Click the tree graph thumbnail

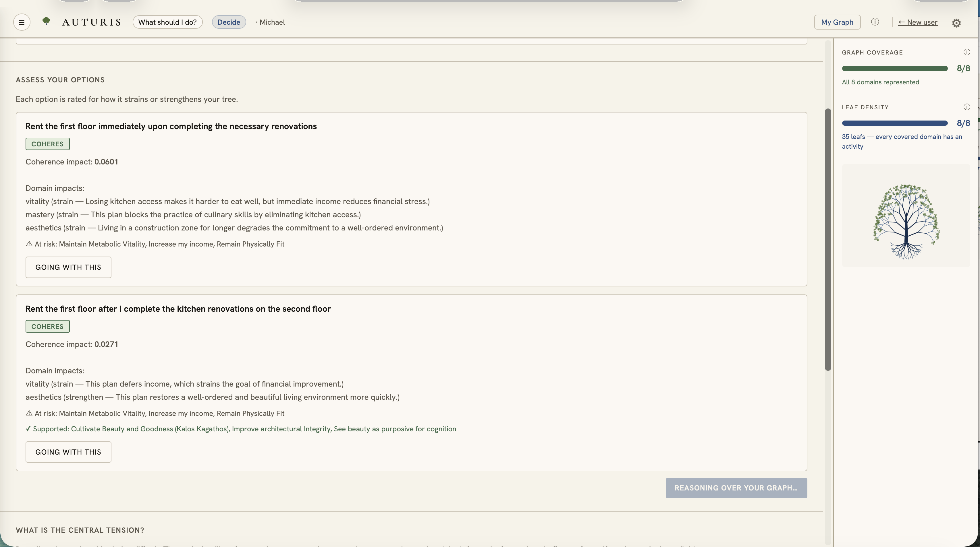tap(906, 215)
